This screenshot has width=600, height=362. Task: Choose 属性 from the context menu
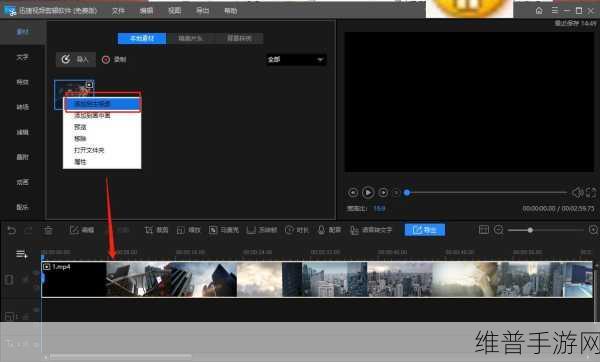pyautogui.click(x=80, y=162)
